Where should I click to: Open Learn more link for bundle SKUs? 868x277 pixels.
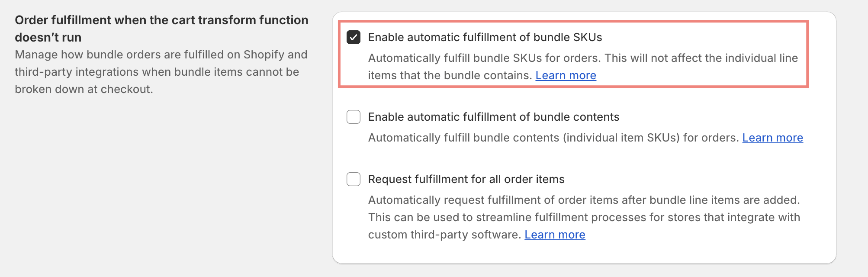[566, 75]
